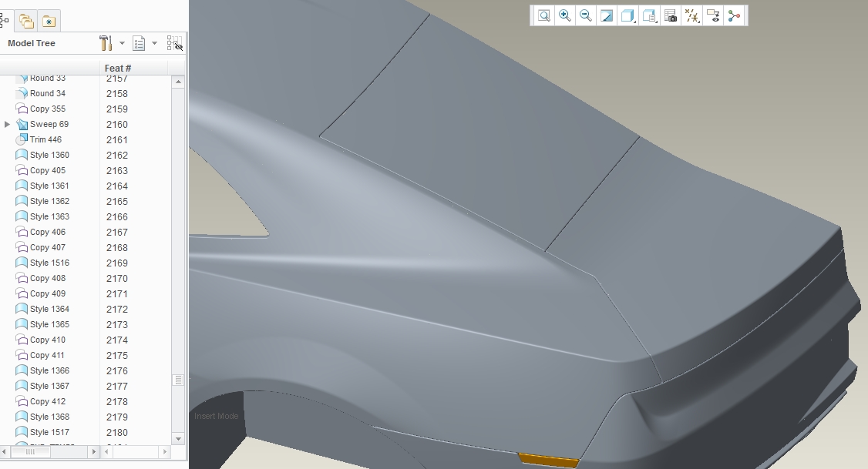The width and height of the screenshot is (868, 469).
Task: Switch to the Favorites folder tab
Action: [49, 21]
